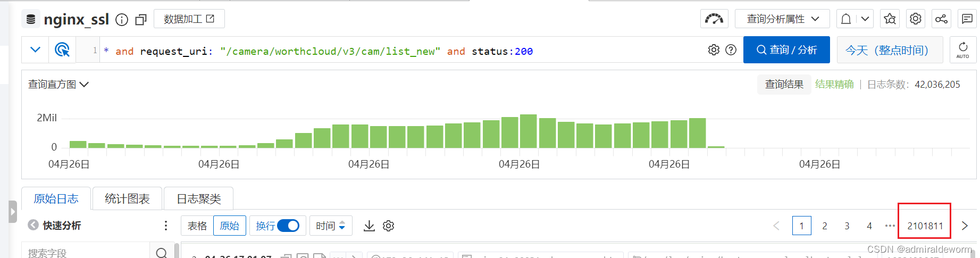Click copy icon beside nginx_ssl title
The height and width of the screenshot is (258, 980).
(x=141, y=20)
